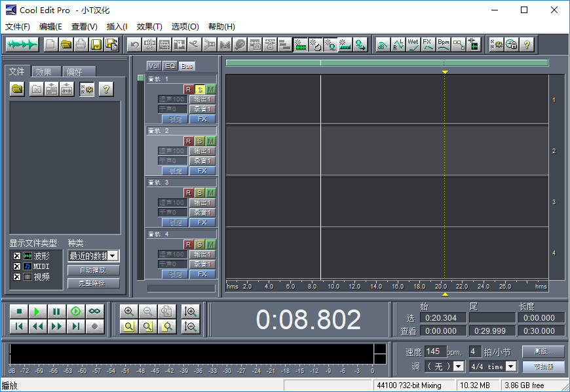Open the 帮助(H) menu

(221, 26)
